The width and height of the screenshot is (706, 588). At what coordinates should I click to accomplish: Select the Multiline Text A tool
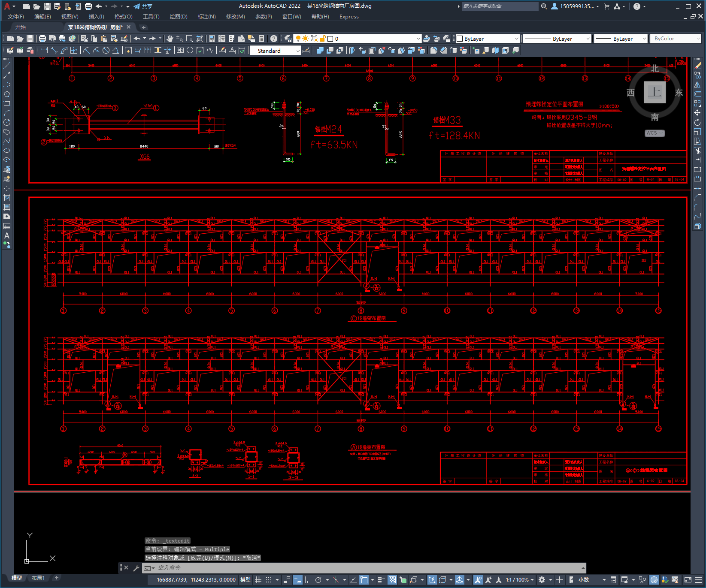7,235
